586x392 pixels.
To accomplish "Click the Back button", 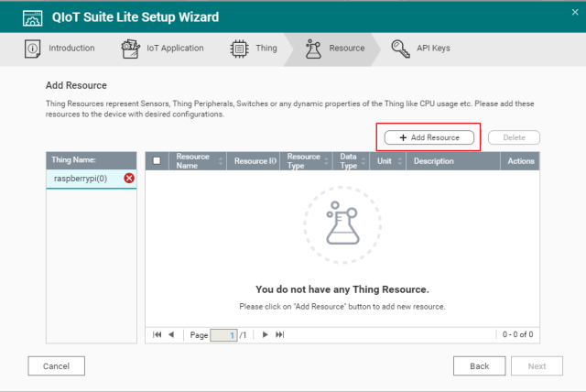I will (x=480, y=365).
